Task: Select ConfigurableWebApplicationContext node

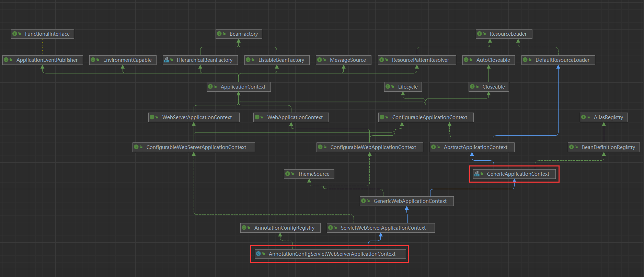Action: 370,147
